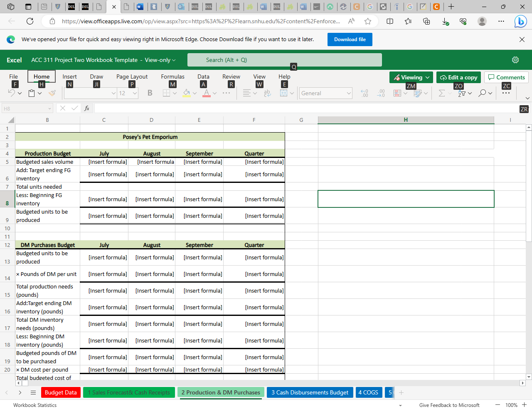The width and height of the screenshot is (532, 409).
Task: Click the formula bar confirm checkmark icon
Action: [x=75, y=108]
